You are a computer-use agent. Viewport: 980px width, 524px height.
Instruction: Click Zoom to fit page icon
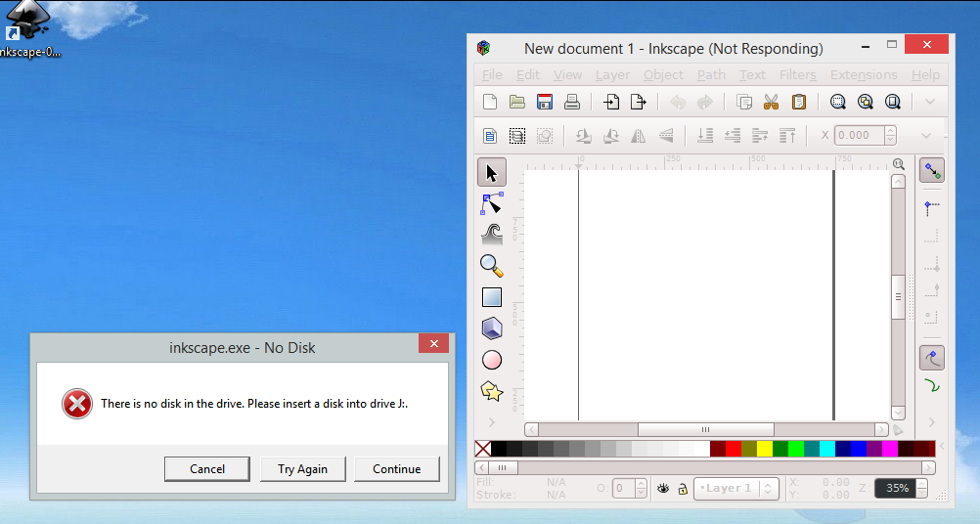pos(893,102)
